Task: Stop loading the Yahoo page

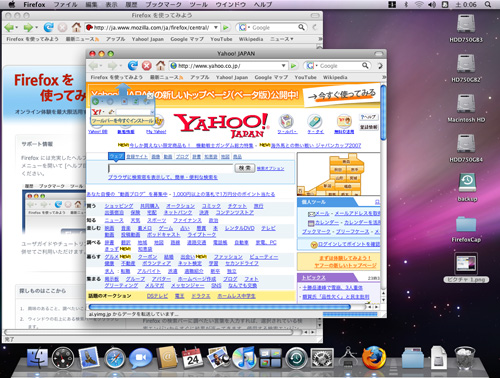Action: click(147, 66)
